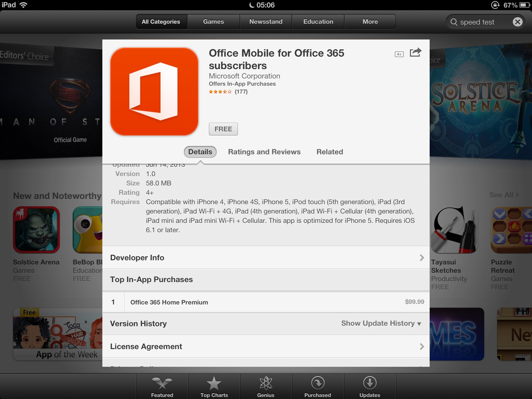Tap the rotation lock status icon
This screenshot has width=532, height=399.
coord(495,5)
